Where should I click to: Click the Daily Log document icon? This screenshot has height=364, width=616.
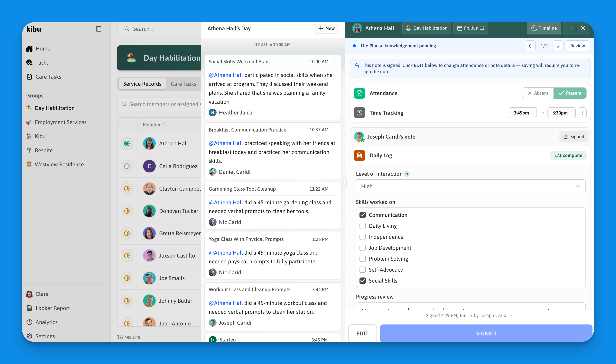[x=359, y=156]
